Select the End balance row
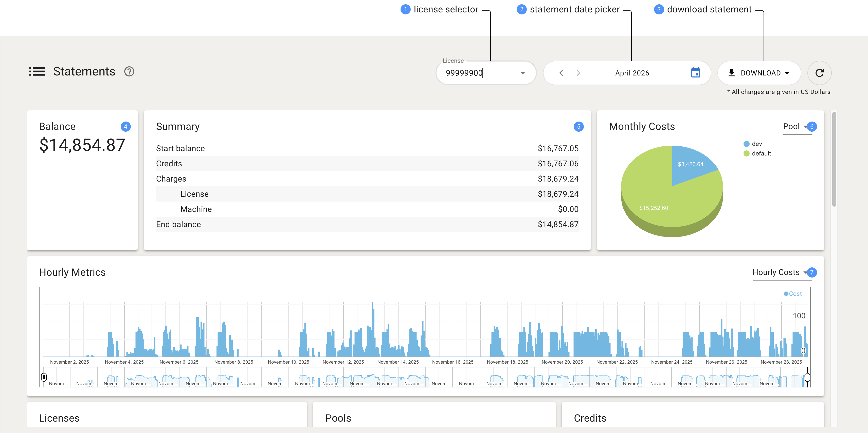The width and height of the screenshot is (868, 433). pyautogui.click(x=367, y=224)
